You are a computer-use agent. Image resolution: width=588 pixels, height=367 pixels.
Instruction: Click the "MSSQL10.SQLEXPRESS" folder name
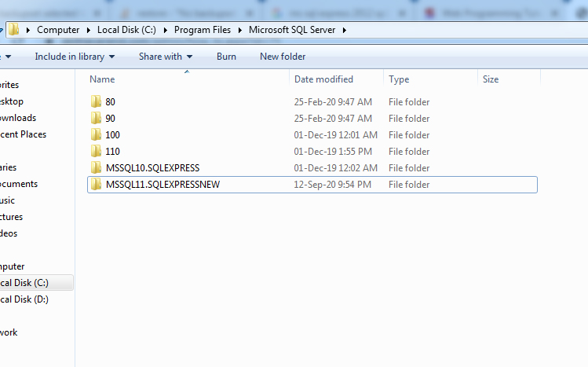pos(152,167)
